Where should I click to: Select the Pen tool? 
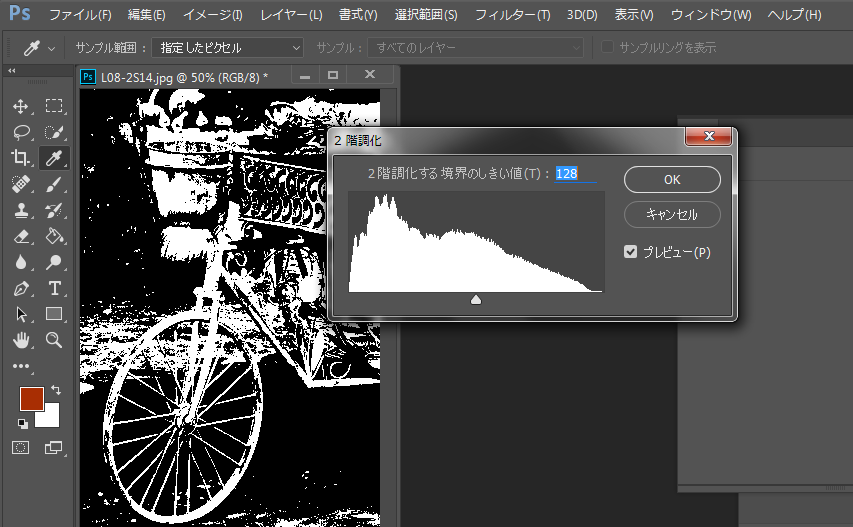click(x=21, y=288)
